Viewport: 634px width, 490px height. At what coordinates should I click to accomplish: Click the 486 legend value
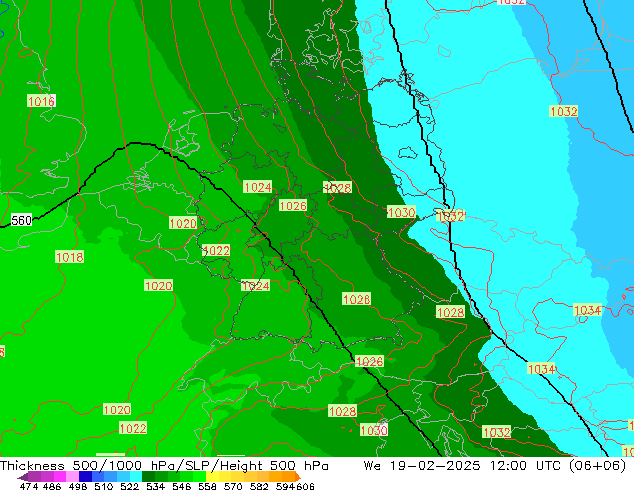coord(52,486)
